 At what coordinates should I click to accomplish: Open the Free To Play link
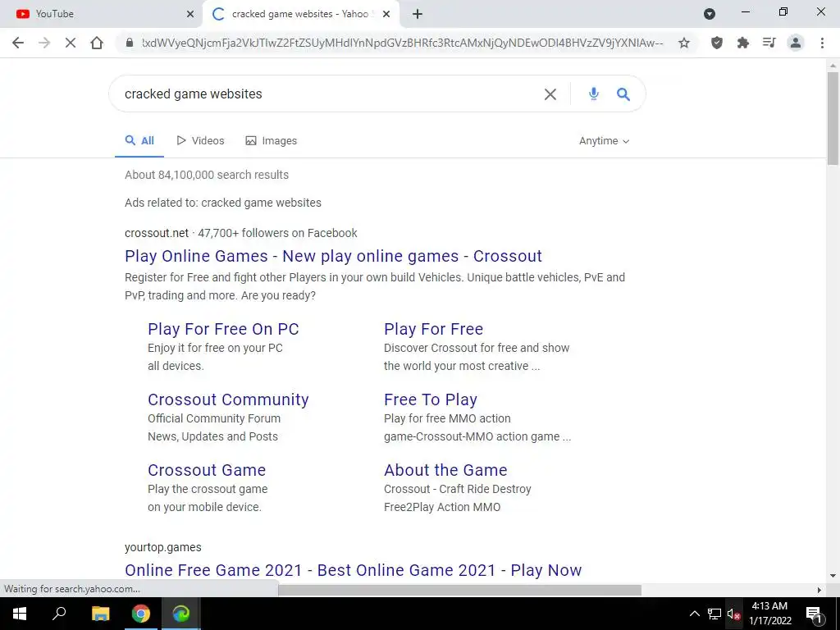(431, 399)
